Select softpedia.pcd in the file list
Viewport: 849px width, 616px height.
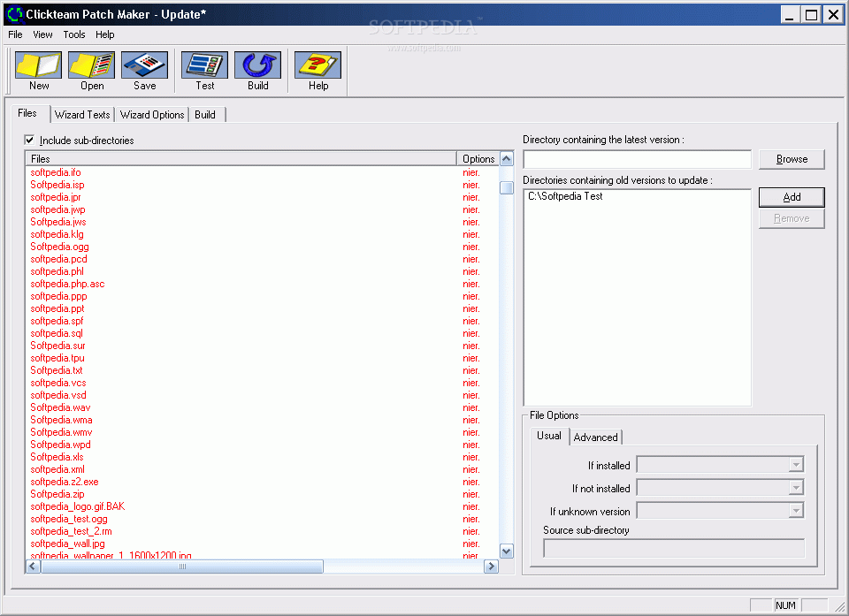tap(58, 259)
